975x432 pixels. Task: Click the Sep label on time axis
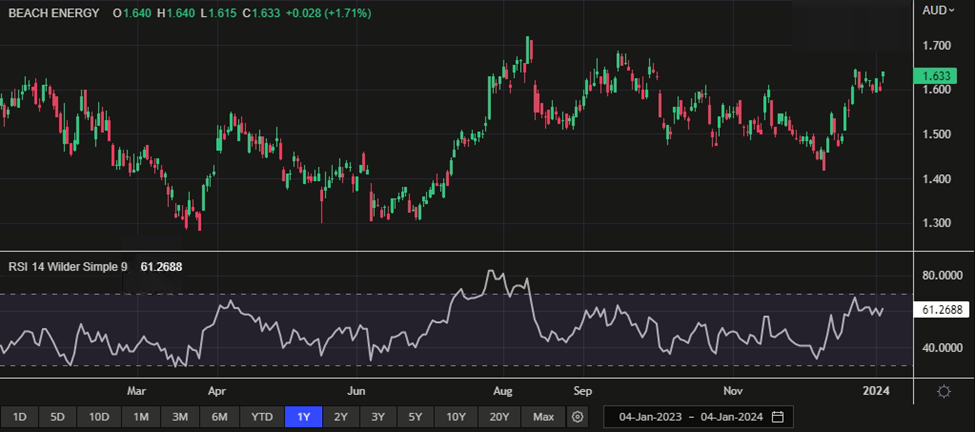click(x=582, y=391)
